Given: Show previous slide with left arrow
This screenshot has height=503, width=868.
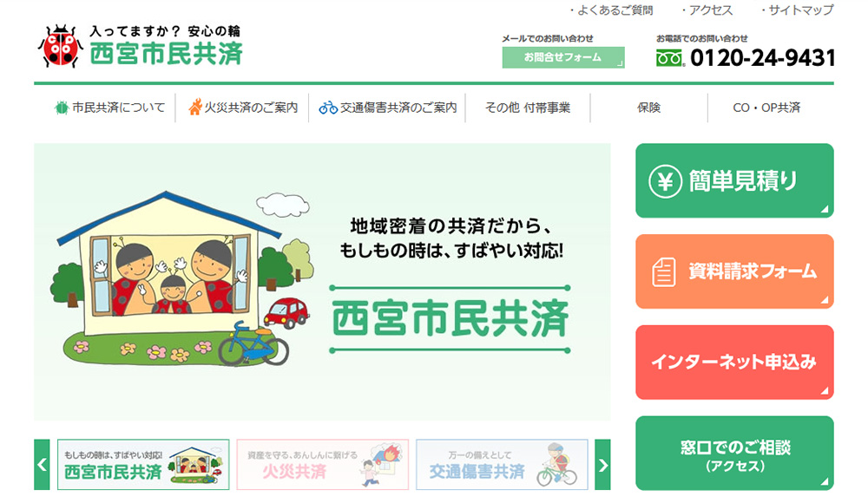Looking at the screenshot, I should click(42, 465).
